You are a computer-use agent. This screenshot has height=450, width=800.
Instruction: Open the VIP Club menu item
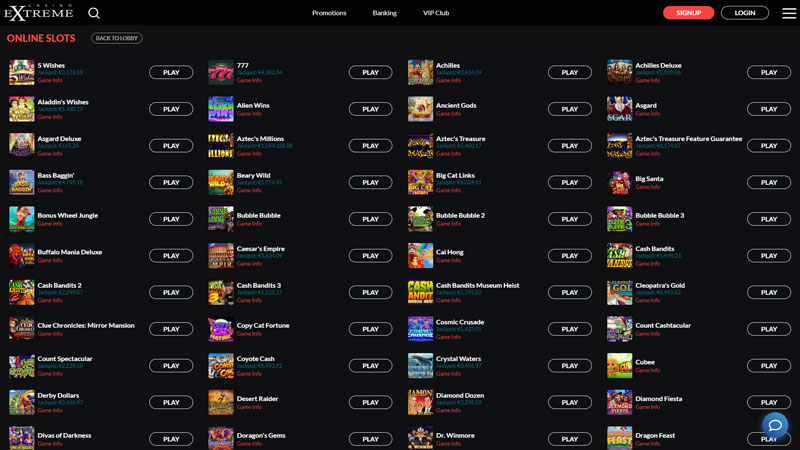[436, 13]
